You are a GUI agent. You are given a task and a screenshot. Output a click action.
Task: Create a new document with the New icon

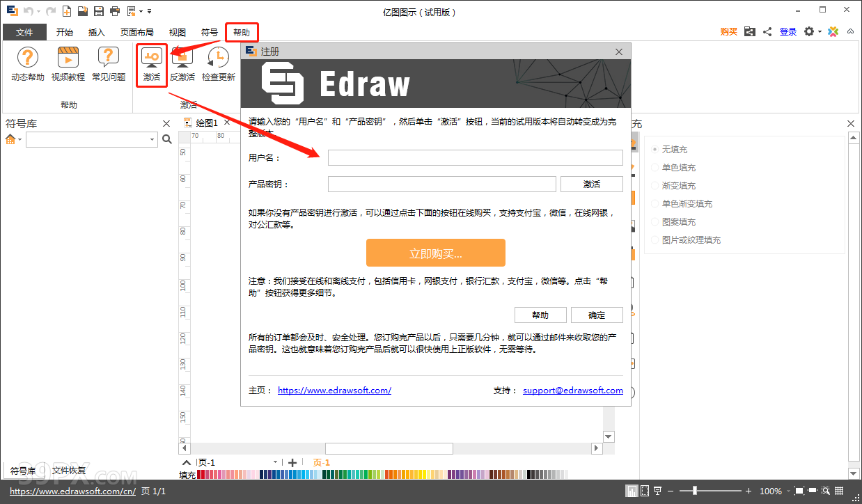(67, 11)
